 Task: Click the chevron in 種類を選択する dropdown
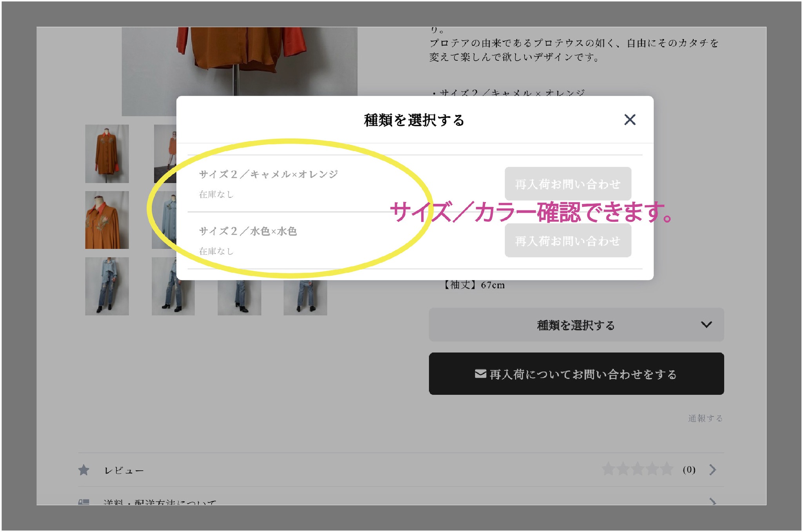click(706, 325)
